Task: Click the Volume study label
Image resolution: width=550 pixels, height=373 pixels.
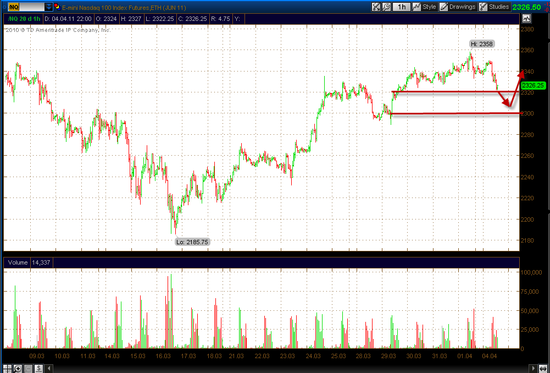Action: click(x=18, y=262)
